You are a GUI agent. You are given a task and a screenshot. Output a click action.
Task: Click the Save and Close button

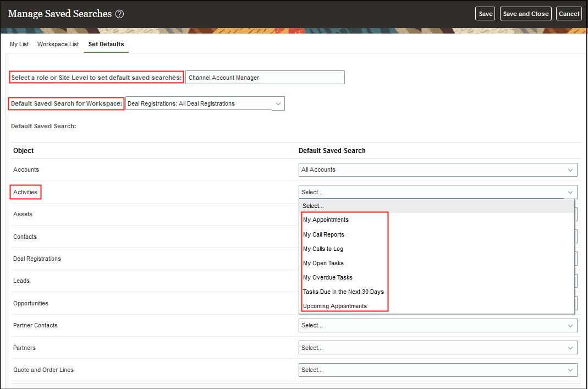525,13
